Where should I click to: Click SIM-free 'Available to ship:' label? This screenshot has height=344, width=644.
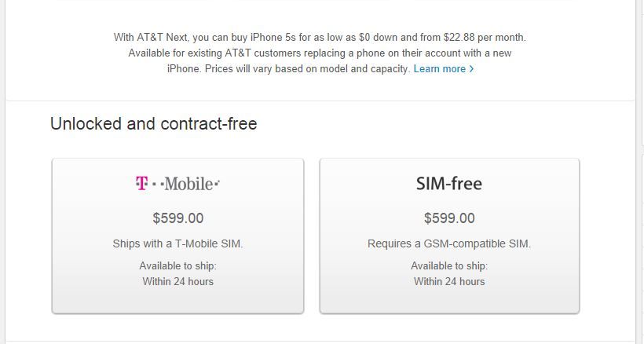[449, 266]
